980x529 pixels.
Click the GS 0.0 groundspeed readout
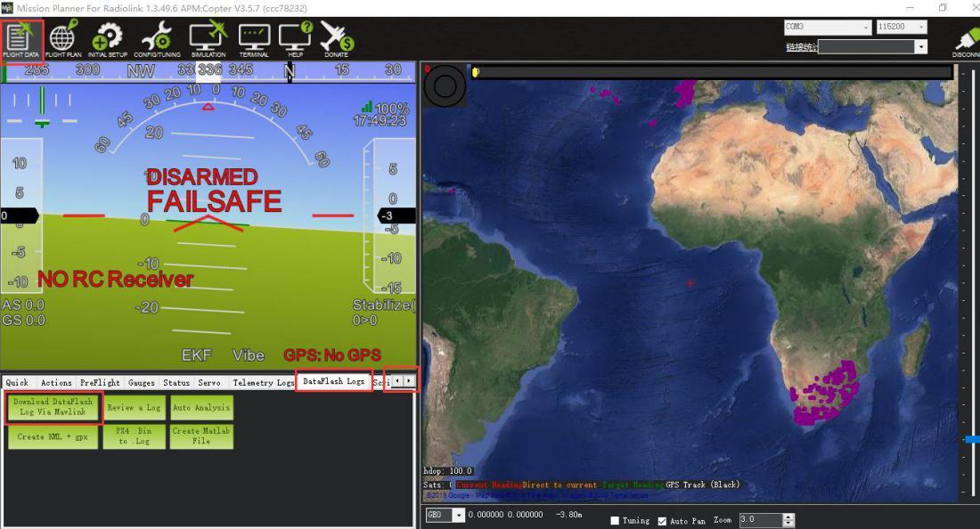pos(24,321)
